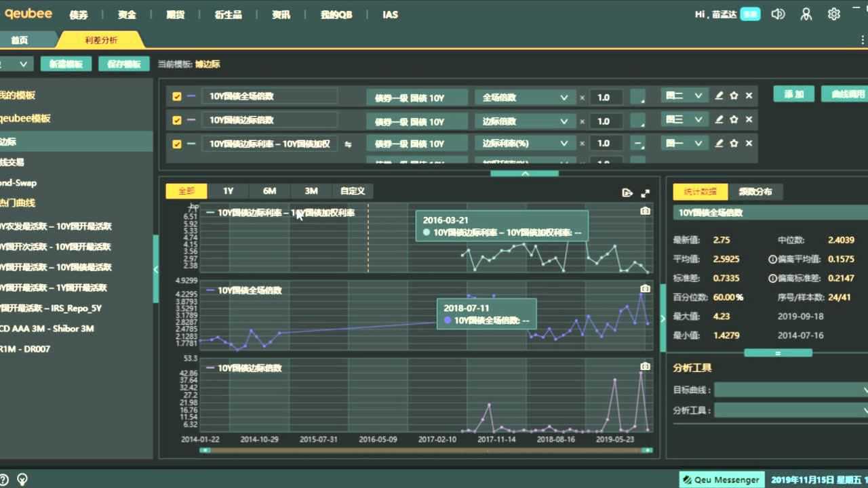Select the 1Y time range tab
This screenshot has width=868, height=488.
click(x=228, y=191)
